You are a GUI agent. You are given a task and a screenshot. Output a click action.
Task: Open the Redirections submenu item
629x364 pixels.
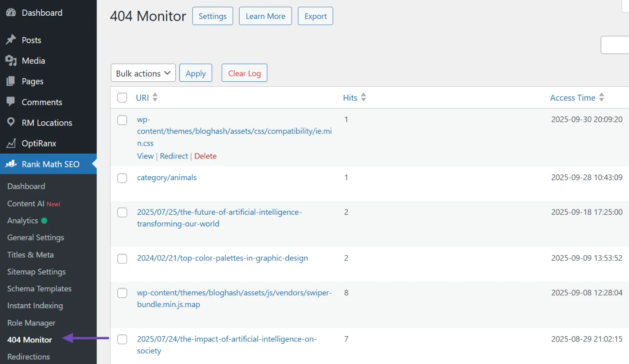(x=28, y=357)
